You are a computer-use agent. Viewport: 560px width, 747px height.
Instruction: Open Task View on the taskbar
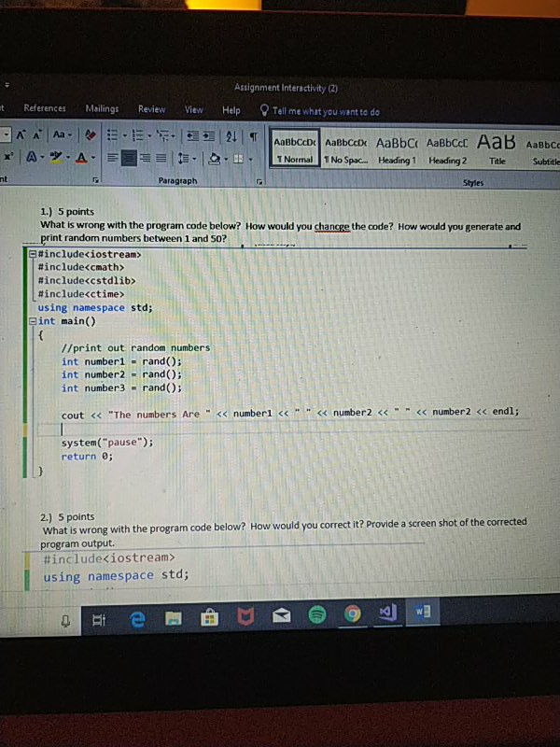(x=99, y=620)
